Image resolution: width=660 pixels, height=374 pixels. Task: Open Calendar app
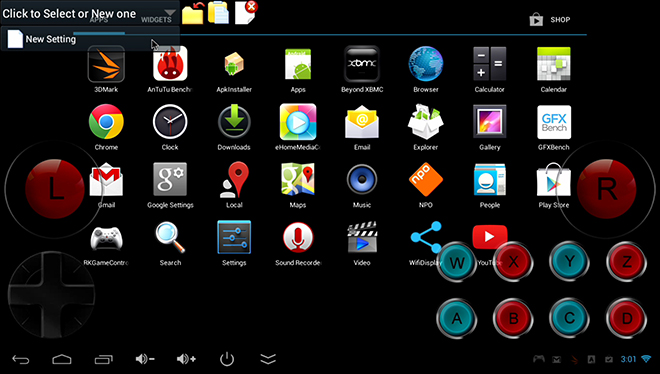coord(554,64)
